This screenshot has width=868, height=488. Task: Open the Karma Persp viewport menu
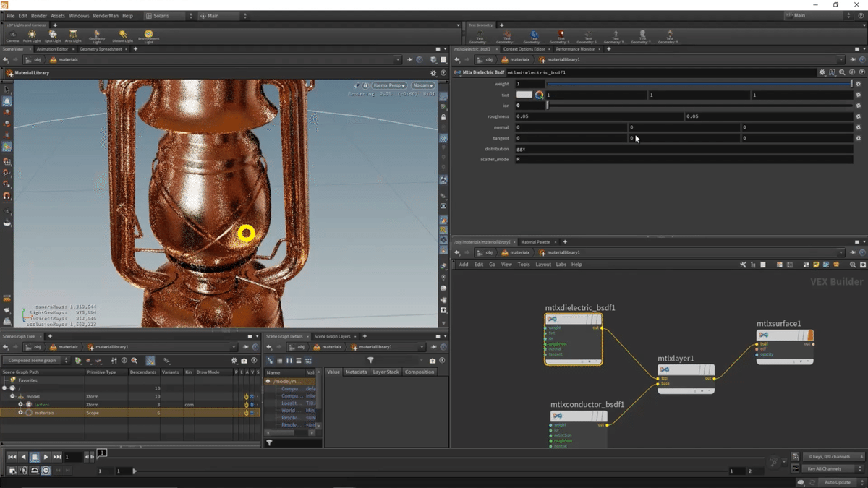coord(389,85)
